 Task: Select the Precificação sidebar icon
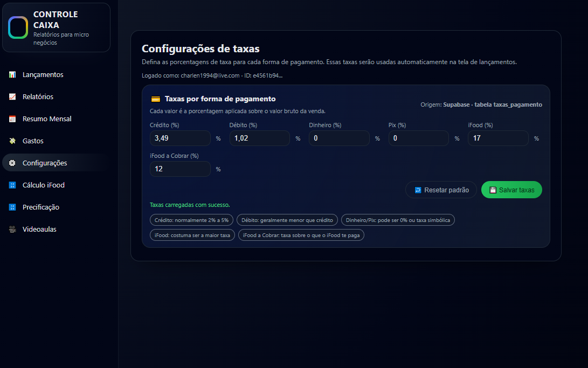coord(11,207)
